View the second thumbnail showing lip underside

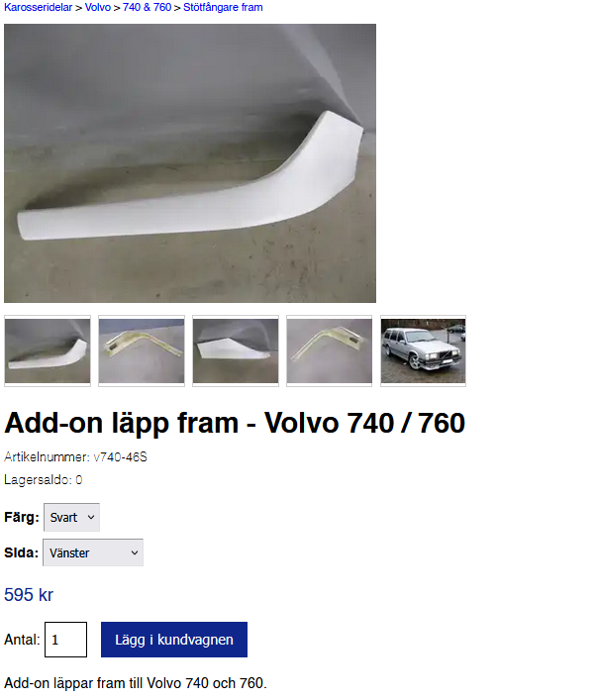(142, 350)
